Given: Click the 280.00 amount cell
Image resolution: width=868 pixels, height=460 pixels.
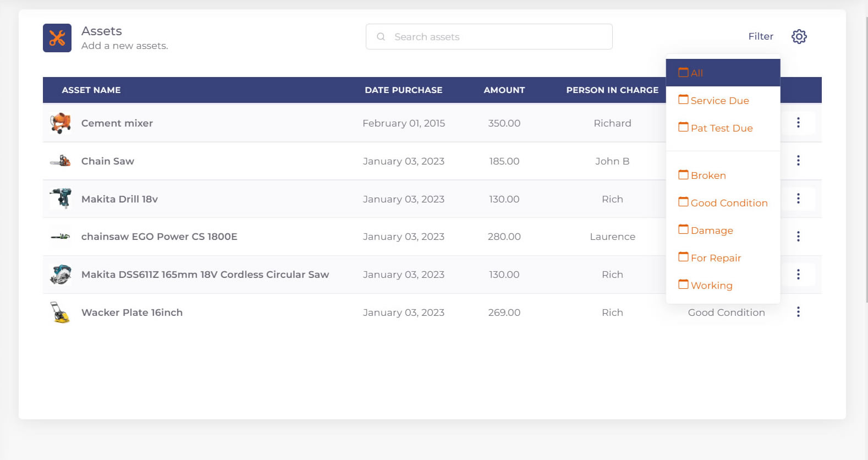Looking at the screenshot, I should [504, 237].
